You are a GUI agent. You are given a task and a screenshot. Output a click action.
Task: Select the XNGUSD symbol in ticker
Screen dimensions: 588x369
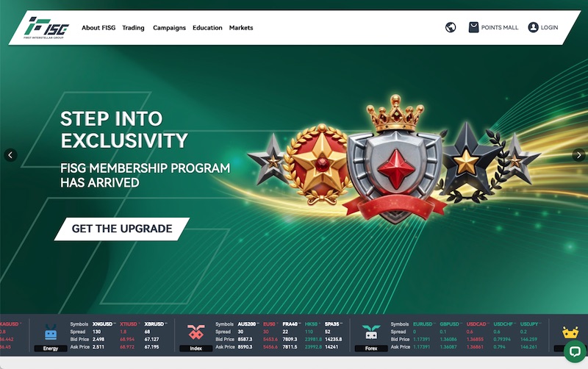click(102, 324)
